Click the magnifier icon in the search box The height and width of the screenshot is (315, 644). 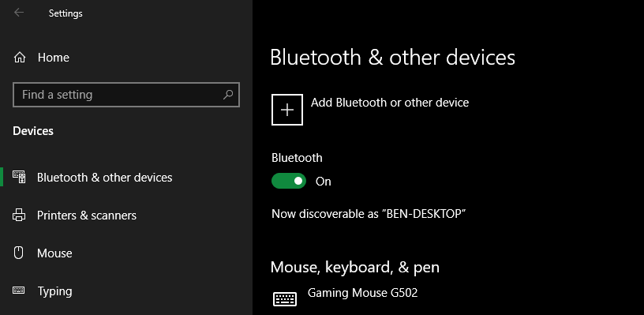[x=228, y=95]
